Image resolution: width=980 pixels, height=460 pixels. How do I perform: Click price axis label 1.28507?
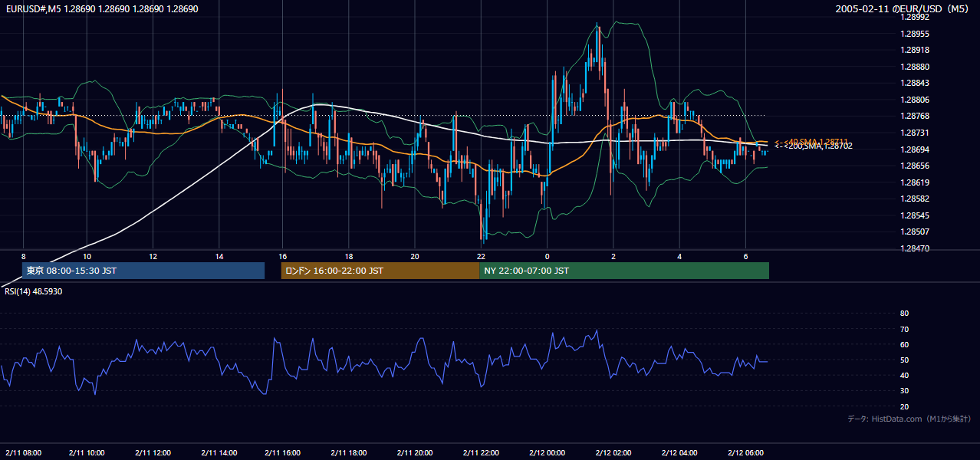click(x=915, y=232)
